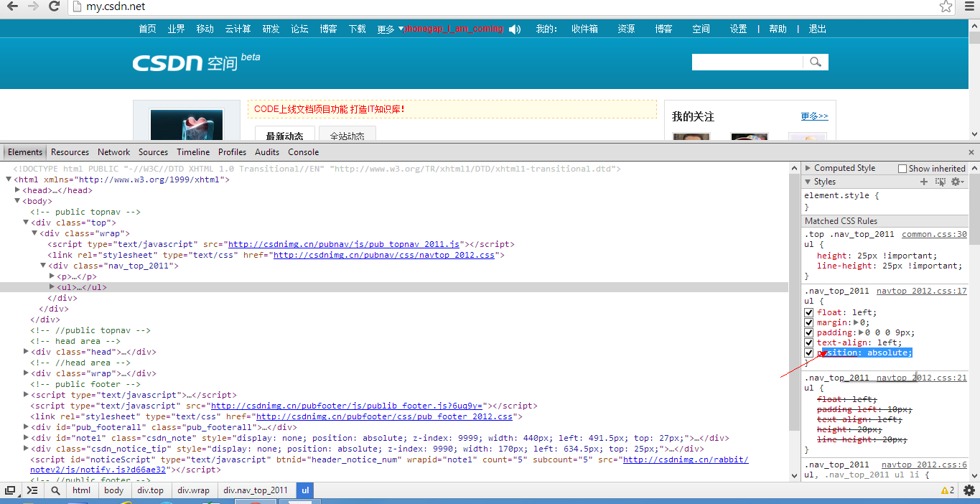Screen dimensions: 980x504
Task: Go to 首页 in the CSDN nav
Action: tap(147, 29)
